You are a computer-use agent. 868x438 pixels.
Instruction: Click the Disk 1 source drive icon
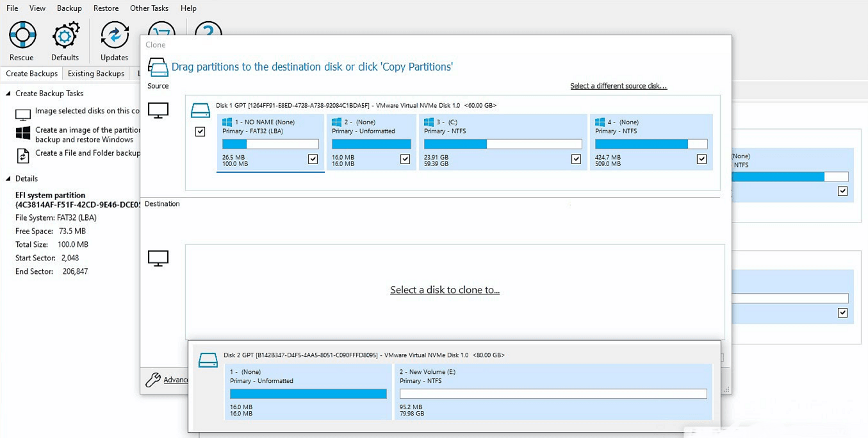tap(201, 110)
